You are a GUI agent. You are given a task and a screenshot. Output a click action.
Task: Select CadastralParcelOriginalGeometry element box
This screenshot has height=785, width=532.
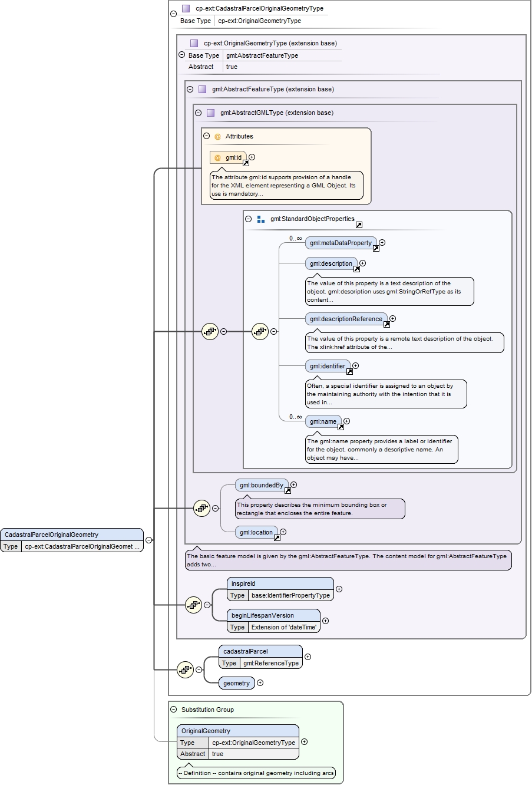coord(72,540)
